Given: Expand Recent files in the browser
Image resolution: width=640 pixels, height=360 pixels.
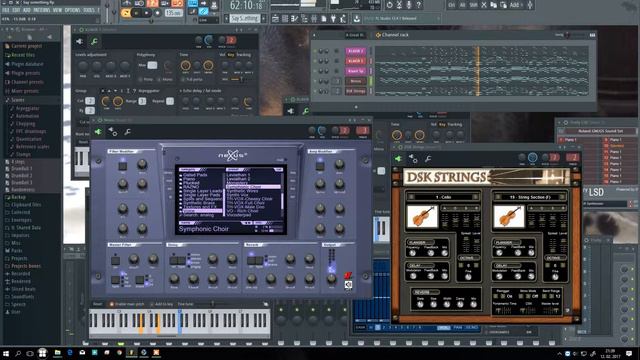Looking at the screenshot, I should coord(23,55).
